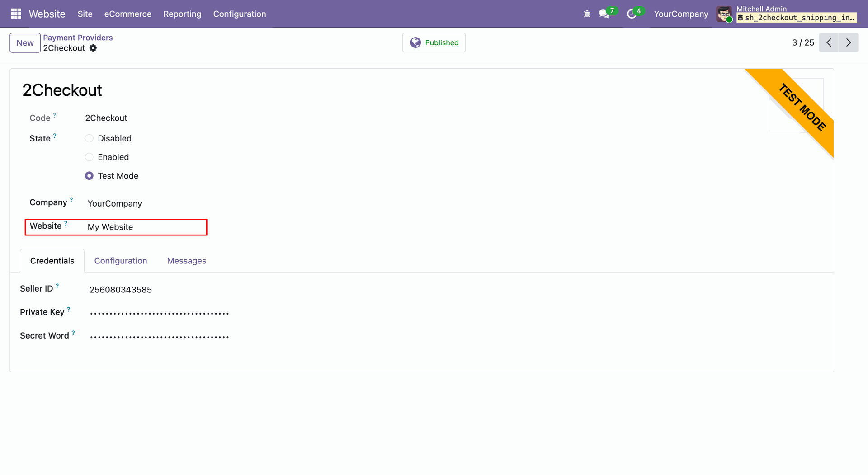Open the apps grid home menu
Viewport: 868px width, 475px height.
coord(16,14)
